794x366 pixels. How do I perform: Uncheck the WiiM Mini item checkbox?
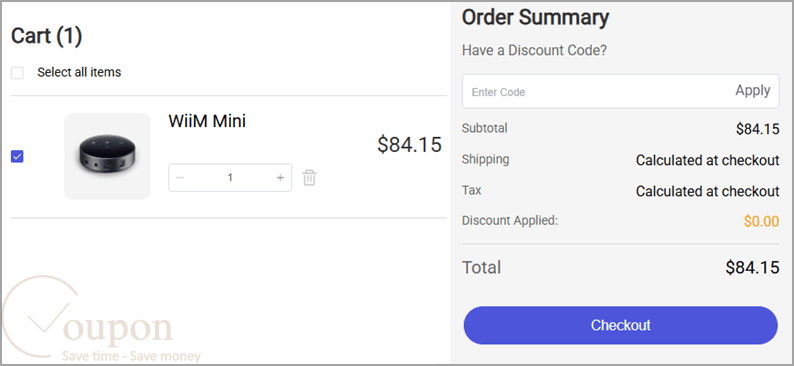(17, 156)
